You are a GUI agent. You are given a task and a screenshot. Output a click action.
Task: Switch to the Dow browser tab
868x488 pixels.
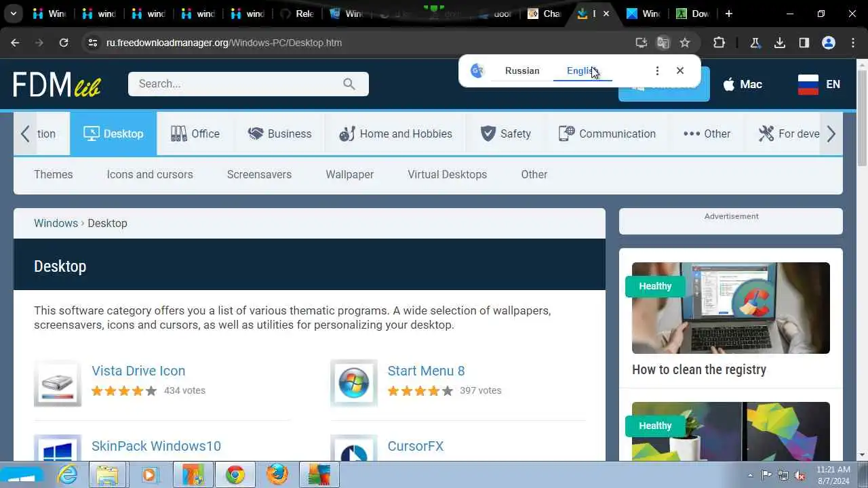pyautogui.click(x=693, y=14)
